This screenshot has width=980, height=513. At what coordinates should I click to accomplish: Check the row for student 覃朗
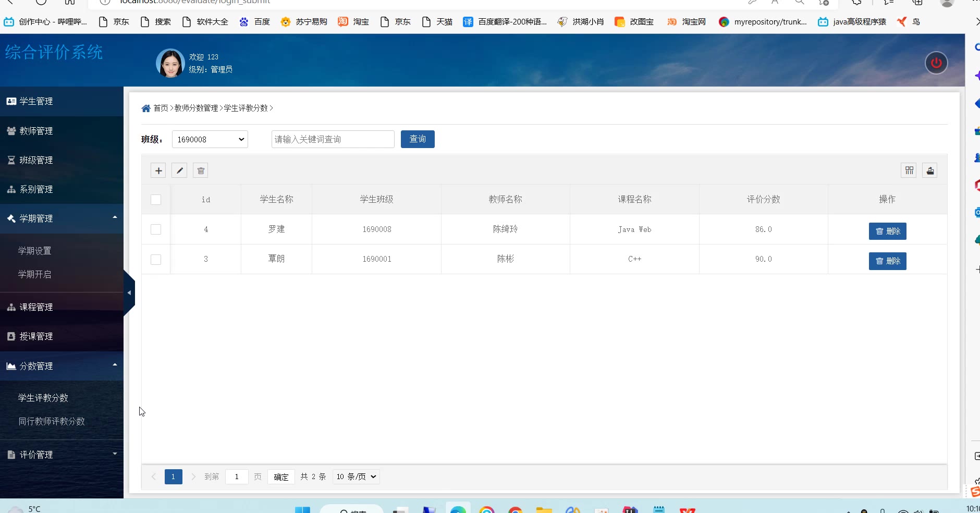coord(156,260)
